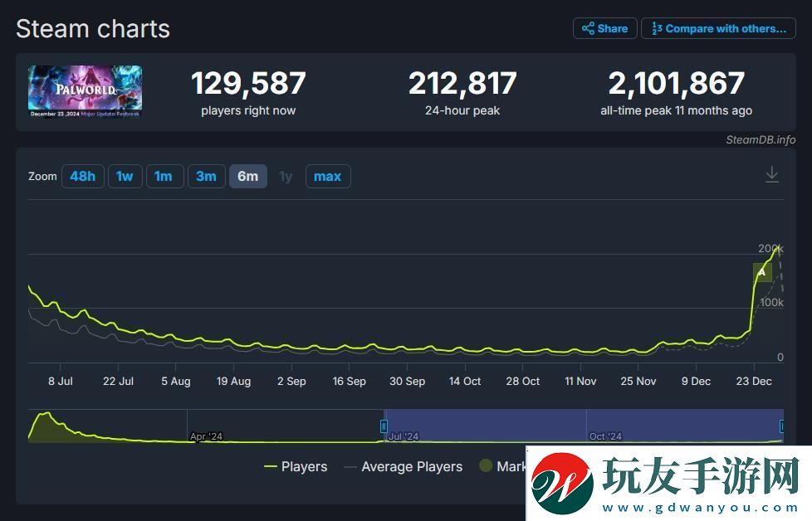Grab the left navigator range handle
This screenshot has width=812, height=521.
(x=384, y=426)
